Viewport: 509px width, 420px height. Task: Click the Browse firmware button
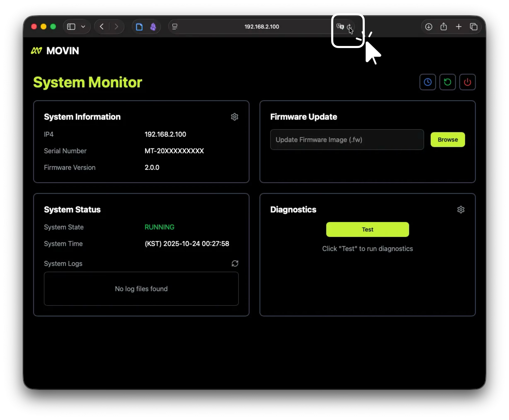447,140
